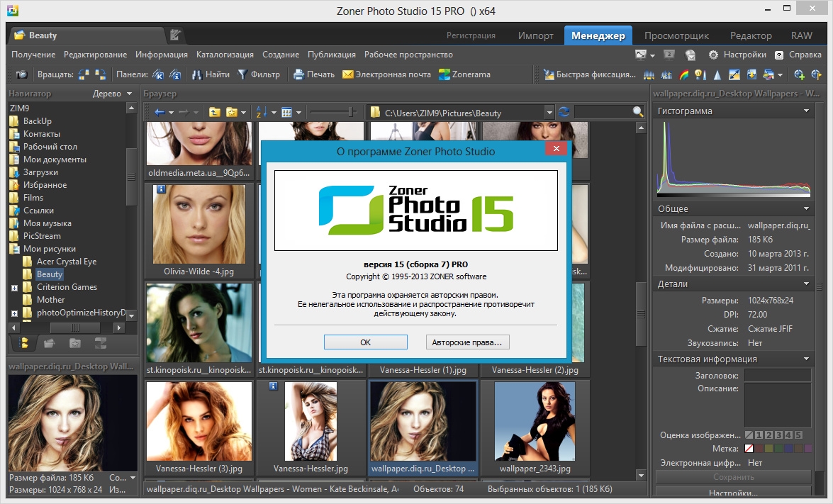
Task: Switch to the RAW tab
Action: 801,35
